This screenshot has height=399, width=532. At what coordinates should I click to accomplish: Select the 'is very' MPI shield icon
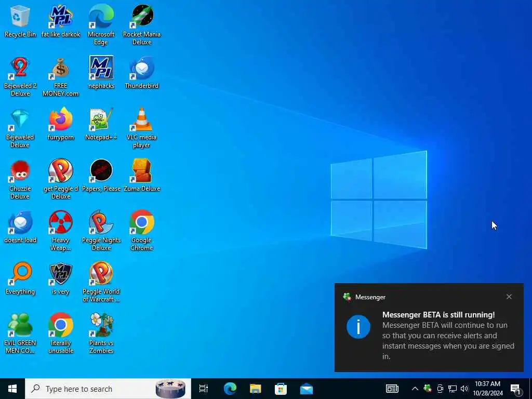[x=61, y=279]
